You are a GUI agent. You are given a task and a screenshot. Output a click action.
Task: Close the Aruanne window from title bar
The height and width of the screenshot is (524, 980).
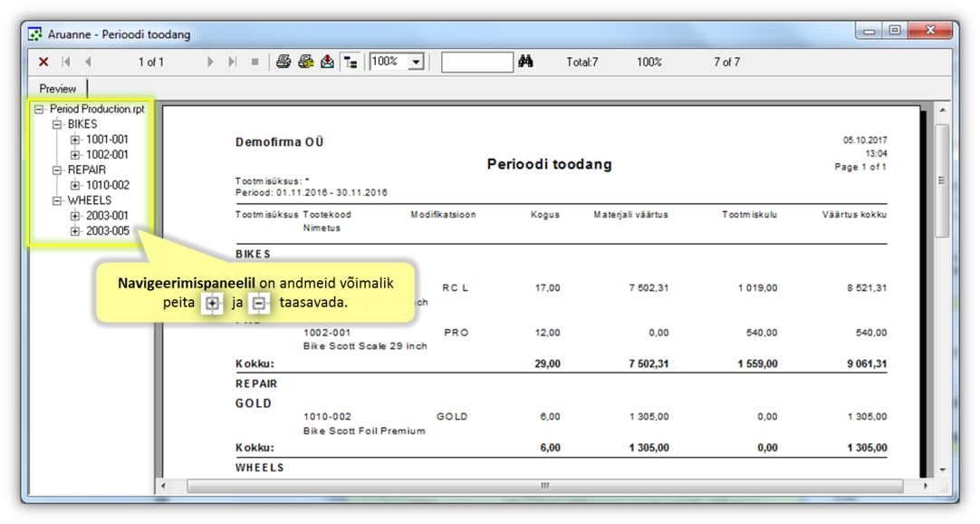coord(930,31)
